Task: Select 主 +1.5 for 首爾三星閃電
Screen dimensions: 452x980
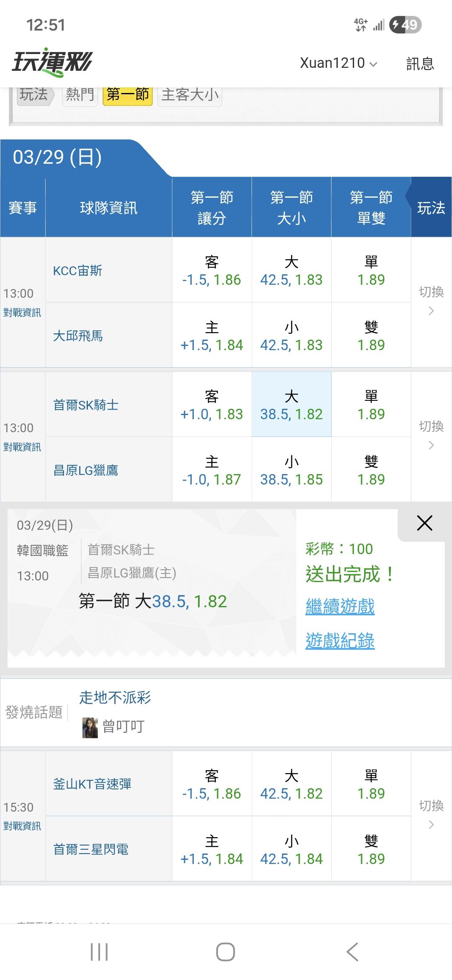Action: pos(211,850)
